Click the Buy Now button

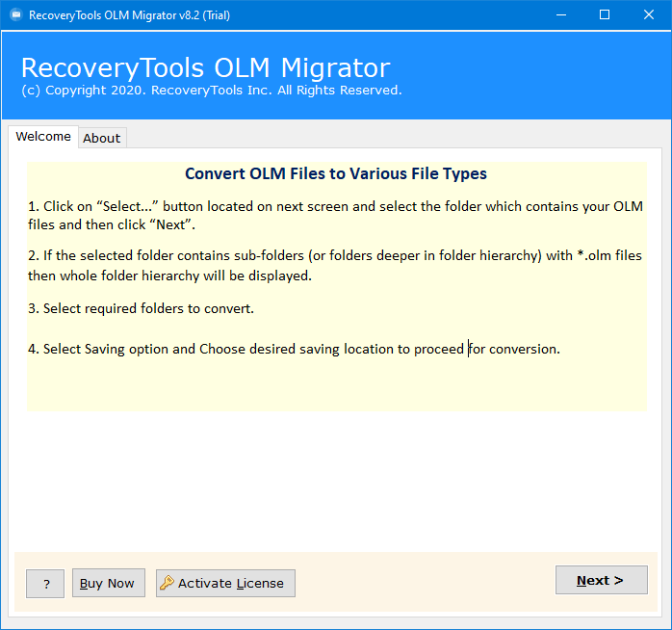click(x=109, y=583)
